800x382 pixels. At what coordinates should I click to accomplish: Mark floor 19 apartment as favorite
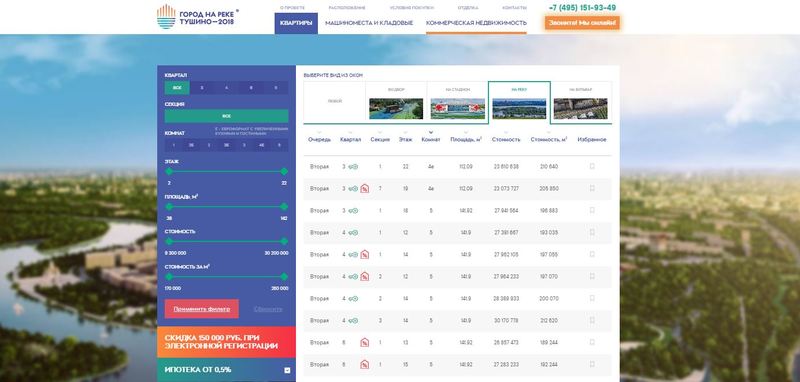(592, 188)
